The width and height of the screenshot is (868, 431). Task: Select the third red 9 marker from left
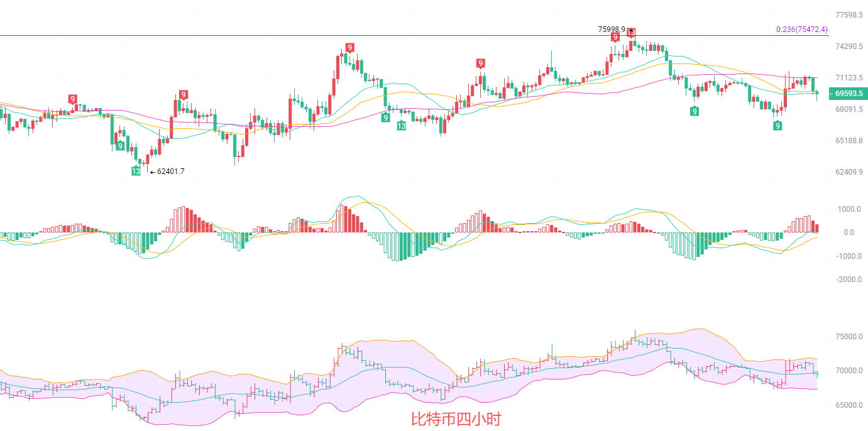[x=349, y=48]
